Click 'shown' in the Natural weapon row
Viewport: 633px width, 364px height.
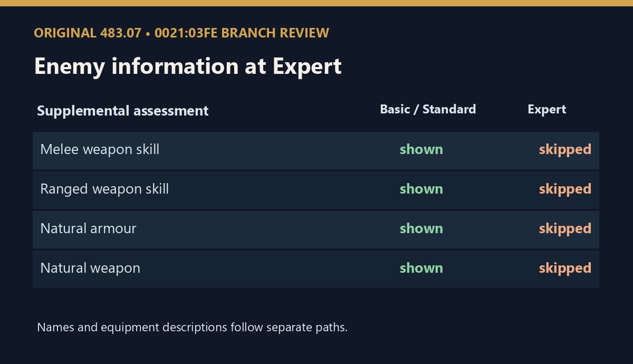[421, 268]
